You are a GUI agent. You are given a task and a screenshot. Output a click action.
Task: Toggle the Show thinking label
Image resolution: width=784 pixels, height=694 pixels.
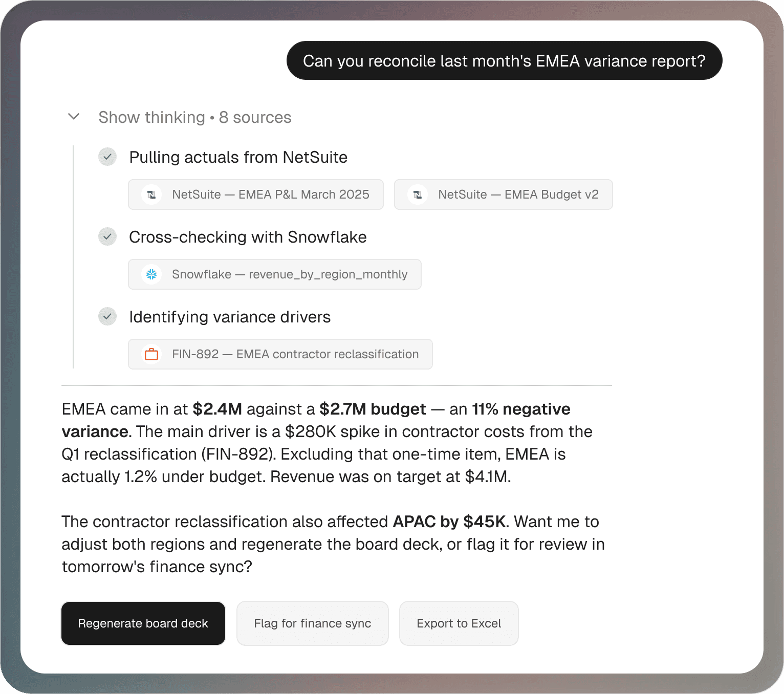(152, 117)
